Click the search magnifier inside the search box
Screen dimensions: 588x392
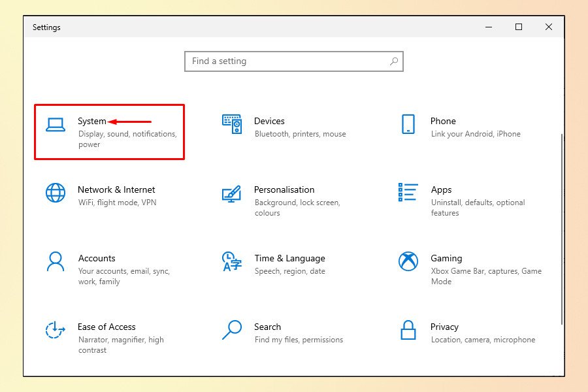(393, 61)
